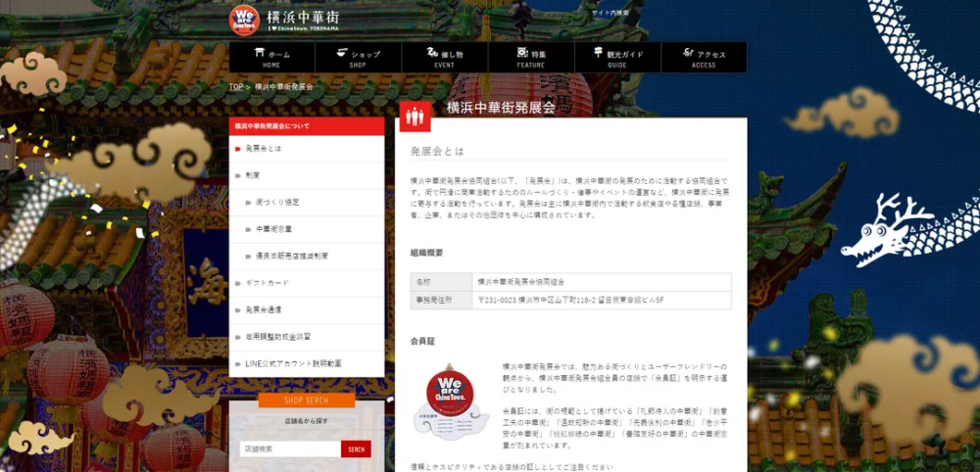Click the signpost Guide icon

pyautogui.click(x=598, y=53)
